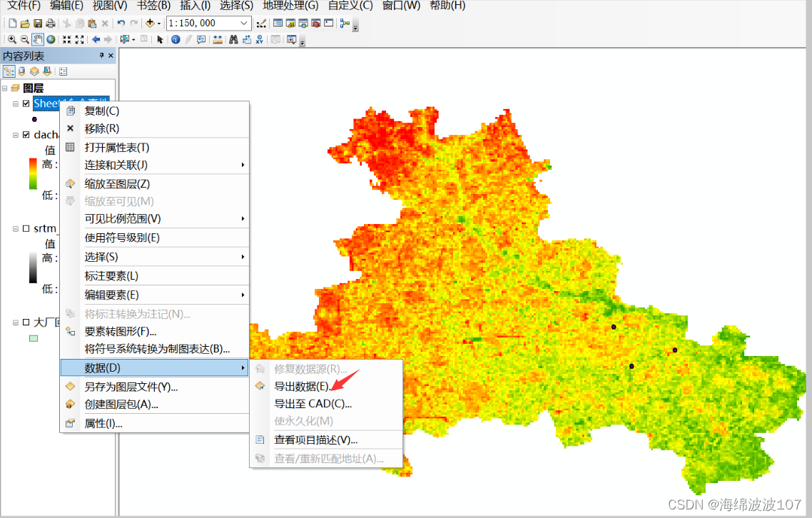Select the Pan hand tool

pos(38,39)
